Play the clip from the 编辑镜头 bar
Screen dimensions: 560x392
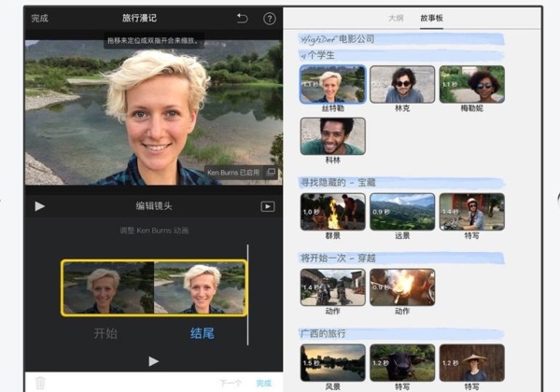[39, 206]
